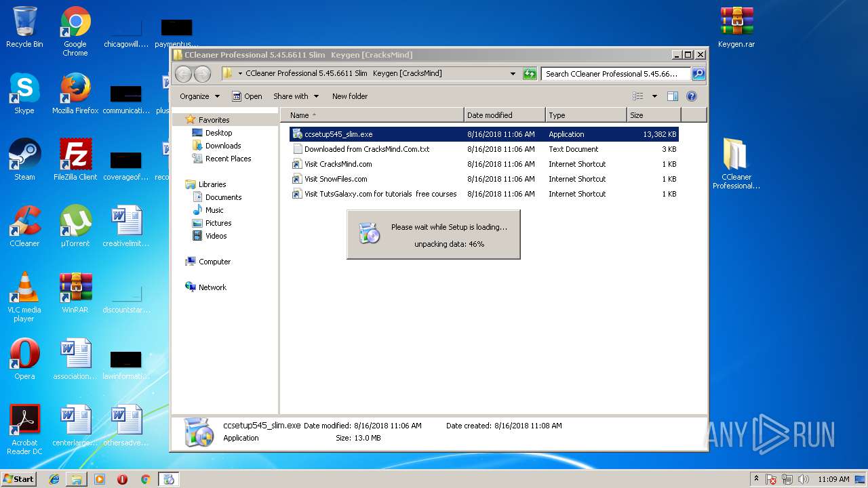Open the association Word document on the desktop
Image resolution: width=868 pixels, height=488 pixels.
(75, 359)
